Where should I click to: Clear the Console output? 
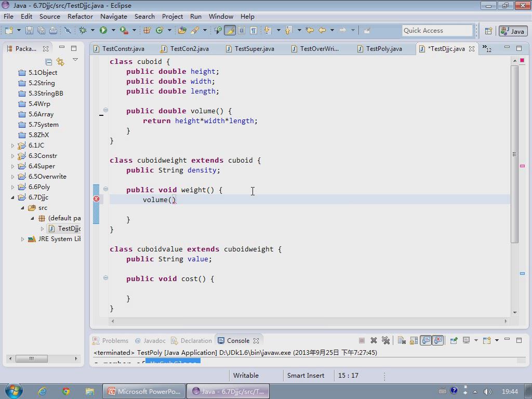pyautogui.click(x=402, y=340)
